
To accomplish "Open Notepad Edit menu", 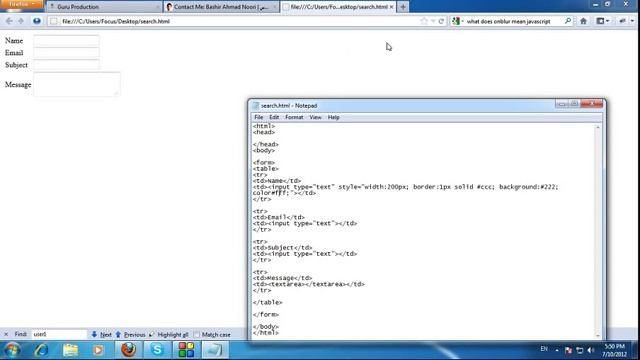I will pyautogui.click(x=274, y=118).
